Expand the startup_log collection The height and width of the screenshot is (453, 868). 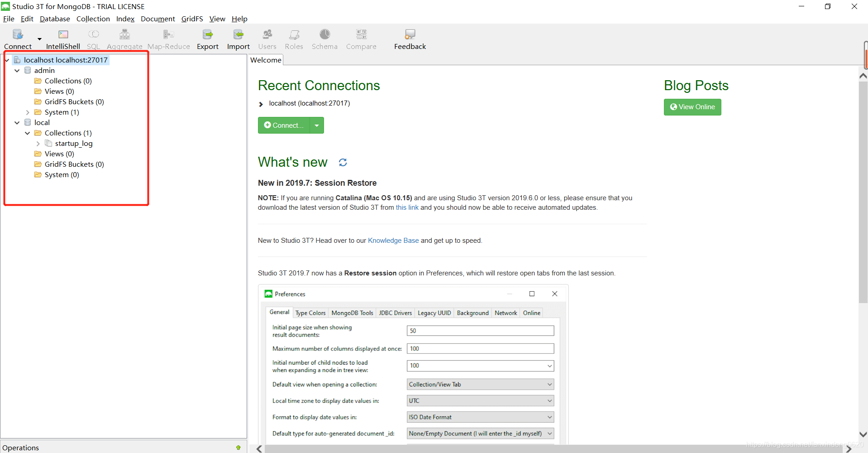pos(38,144)
